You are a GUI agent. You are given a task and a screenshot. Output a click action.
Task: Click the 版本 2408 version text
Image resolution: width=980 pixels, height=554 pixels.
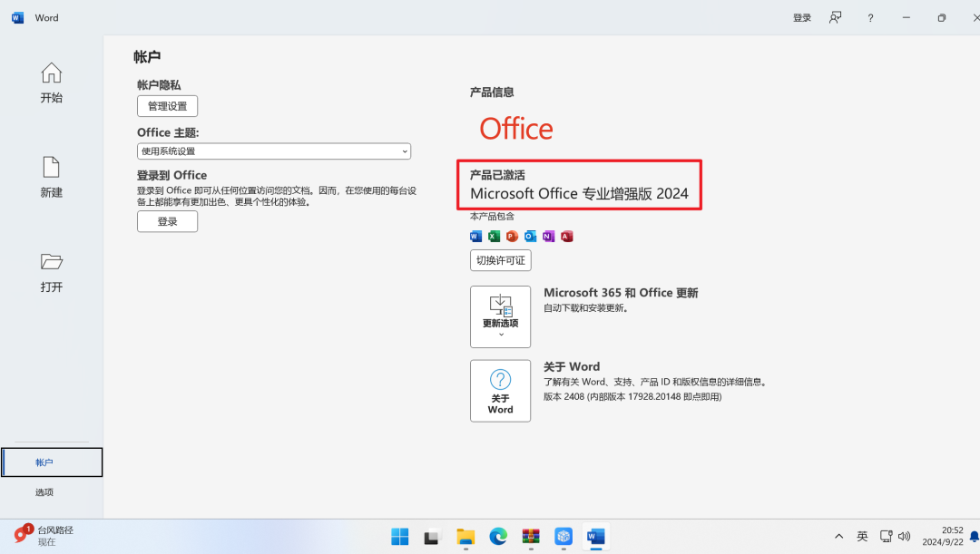[632, 396]
